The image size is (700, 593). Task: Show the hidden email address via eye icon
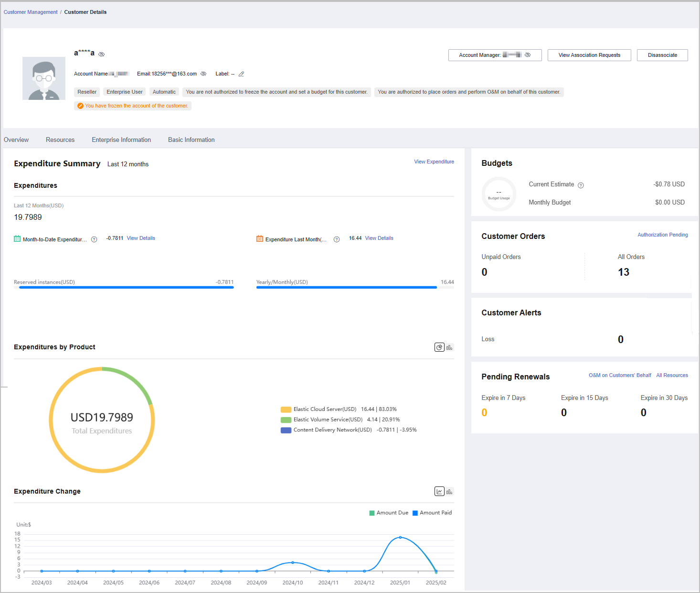(x=203, y=74)
